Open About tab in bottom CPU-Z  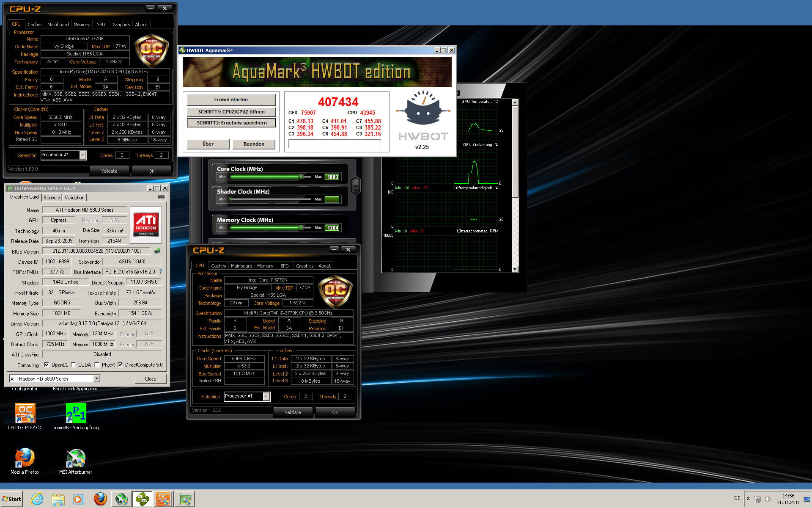325,266
